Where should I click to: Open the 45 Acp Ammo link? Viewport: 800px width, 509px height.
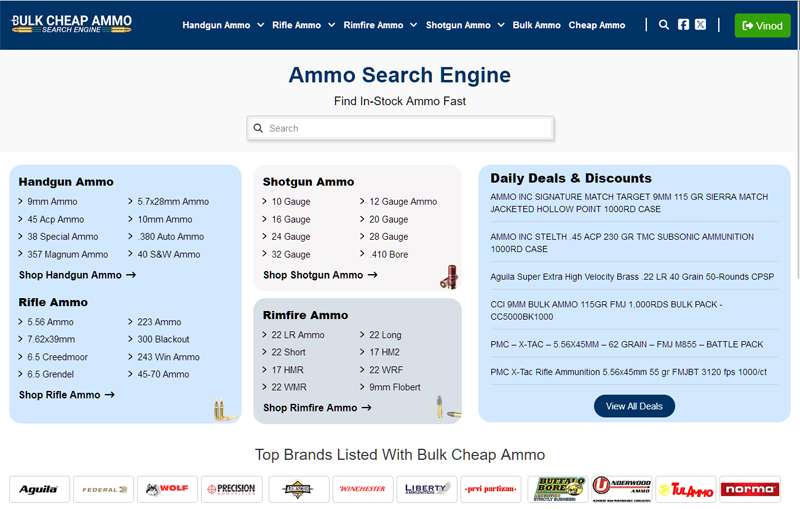tap(56, 219)
